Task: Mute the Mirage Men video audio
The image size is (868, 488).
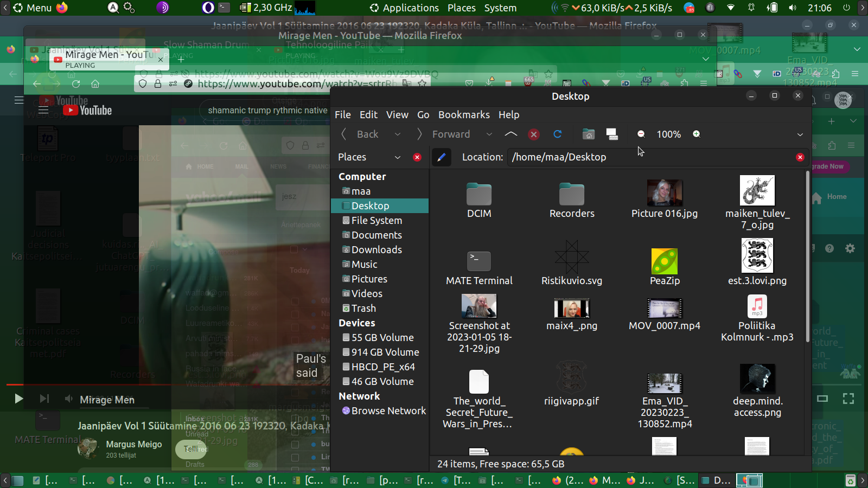Action: [x=68, y=399]
